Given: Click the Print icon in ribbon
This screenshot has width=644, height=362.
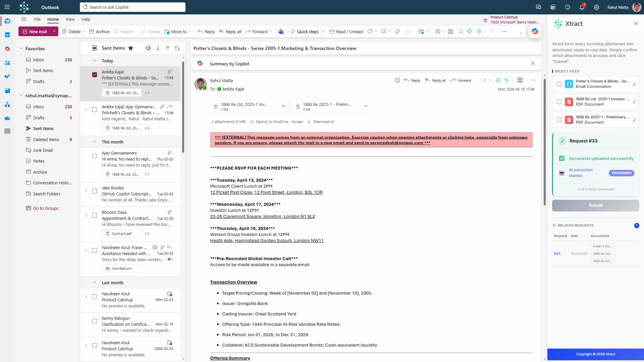Looking at the screenshot, I should tap(438, 32).
